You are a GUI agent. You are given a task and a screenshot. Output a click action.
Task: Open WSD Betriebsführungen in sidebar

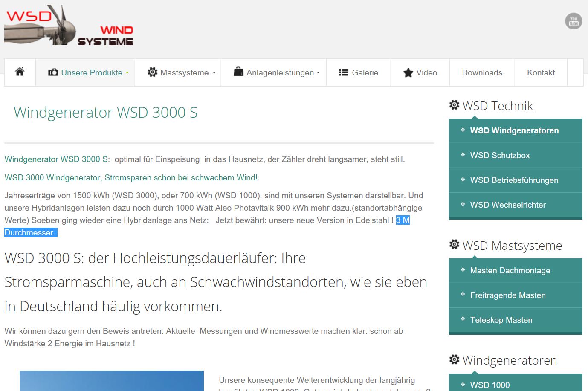tap(514, 180)
